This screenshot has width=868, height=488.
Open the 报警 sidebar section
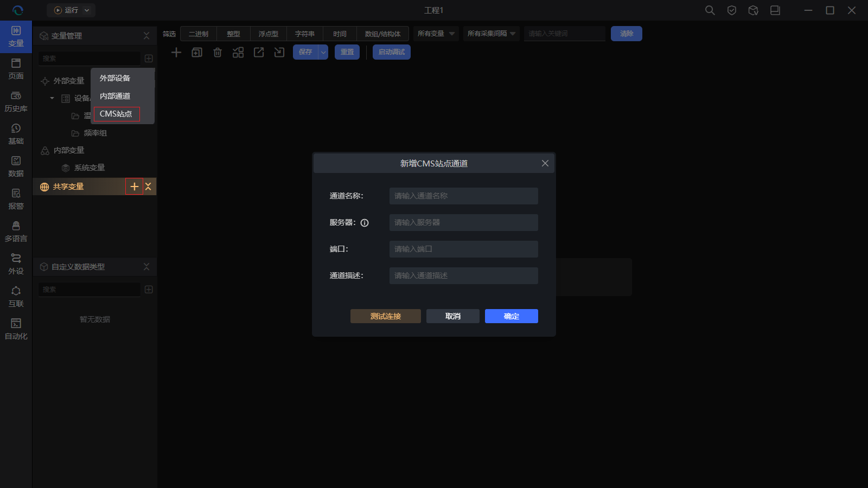pyautogui.click(x=16, y=200)
